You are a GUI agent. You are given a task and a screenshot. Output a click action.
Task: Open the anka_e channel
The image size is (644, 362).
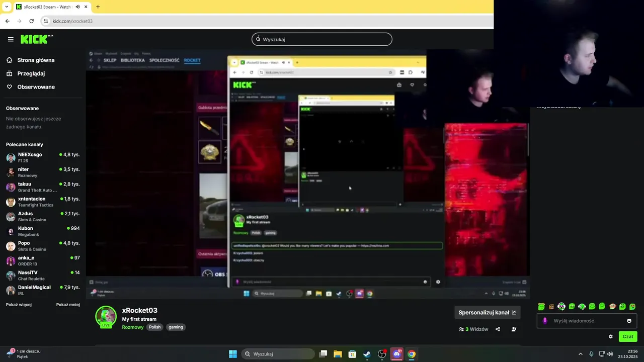point(43,261)
